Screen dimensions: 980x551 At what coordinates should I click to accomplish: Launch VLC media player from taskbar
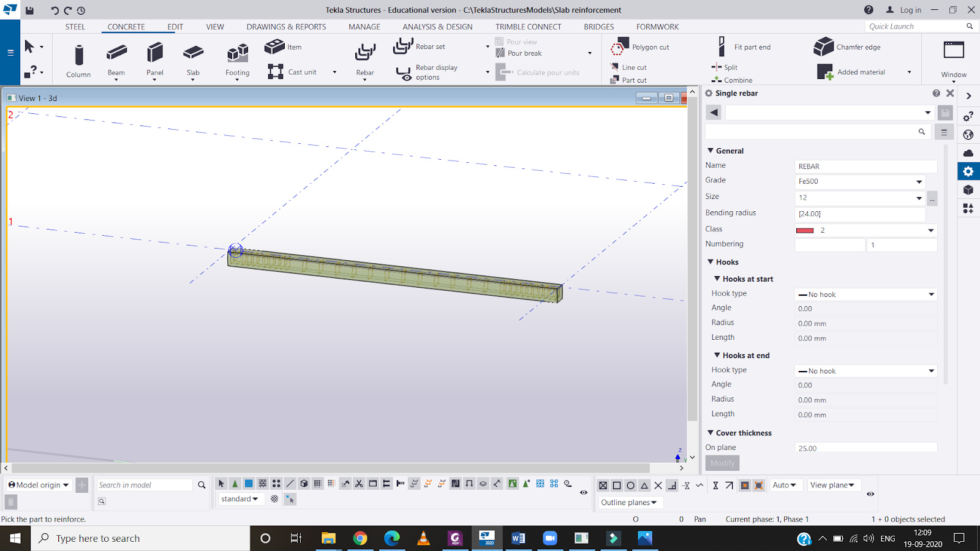[423, 538]
